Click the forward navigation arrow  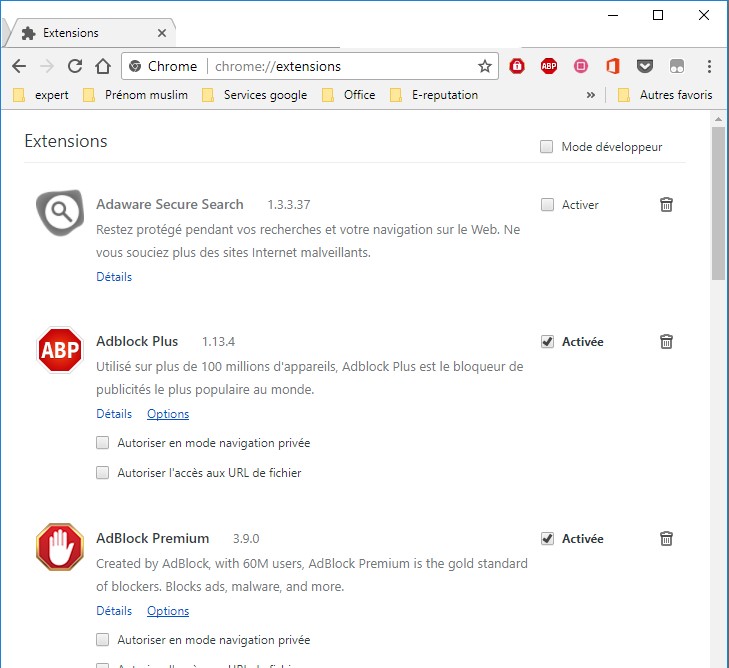click(47, 66)
